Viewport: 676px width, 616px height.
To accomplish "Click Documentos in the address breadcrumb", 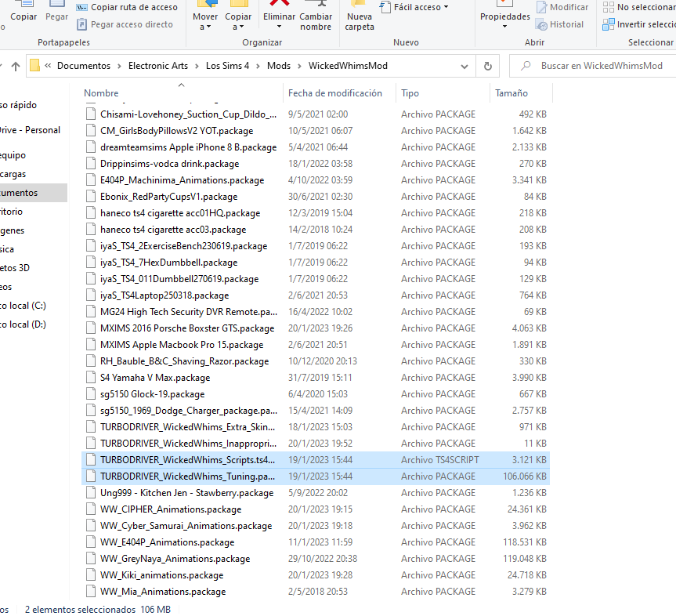I will (84, 66).
